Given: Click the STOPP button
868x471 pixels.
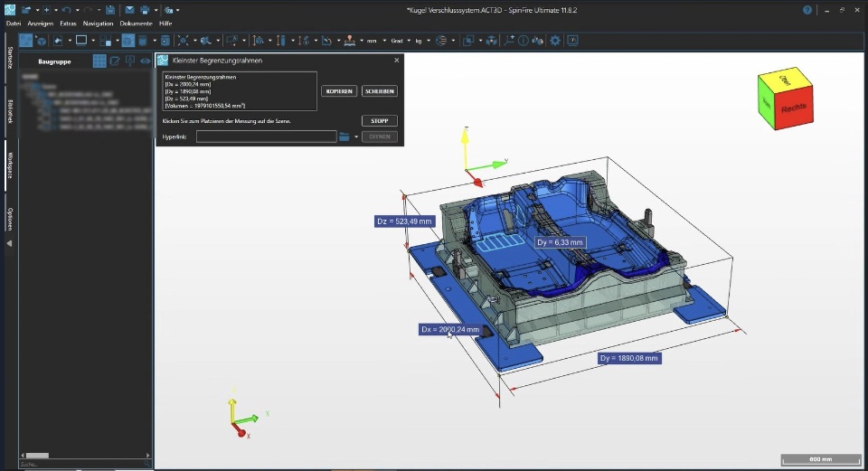Looking at the screenshot, I should 380,120.
